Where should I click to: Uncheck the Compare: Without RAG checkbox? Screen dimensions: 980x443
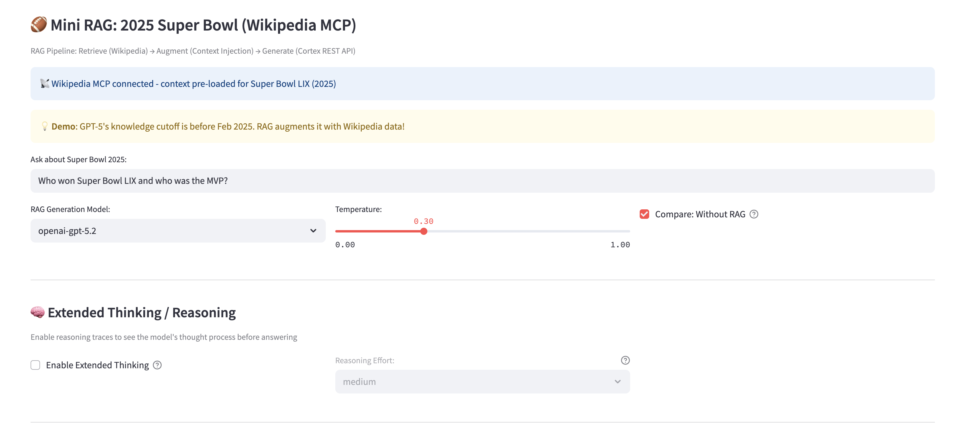[x=644, y=214]
